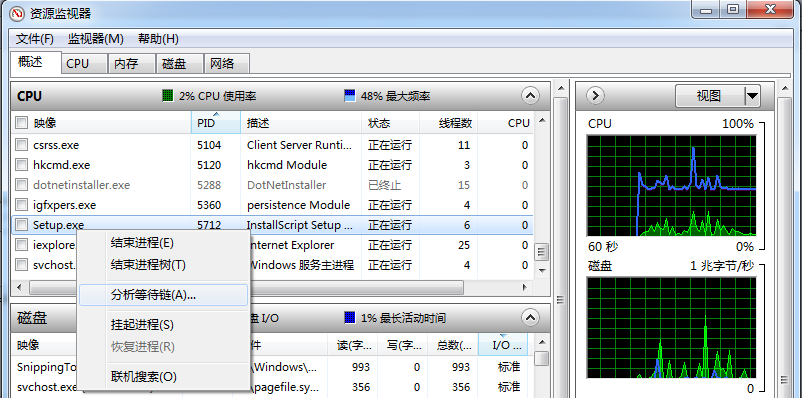Switch to the CPU tab
The height and width of the screenshot is (398, 802).
pyautogui.click(x=84, y=64)
